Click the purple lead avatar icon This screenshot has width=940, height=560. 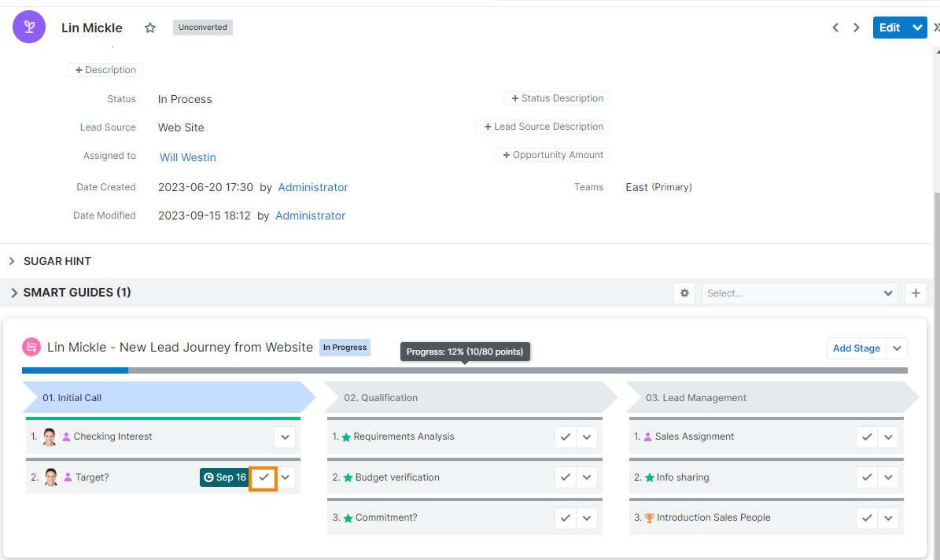29,28
